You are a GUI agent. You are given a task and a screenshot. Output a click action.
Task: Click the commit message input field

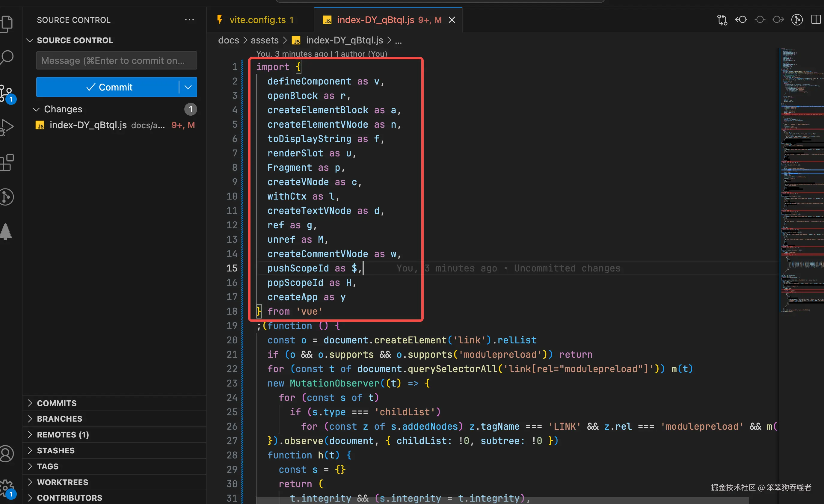[116, 61]
